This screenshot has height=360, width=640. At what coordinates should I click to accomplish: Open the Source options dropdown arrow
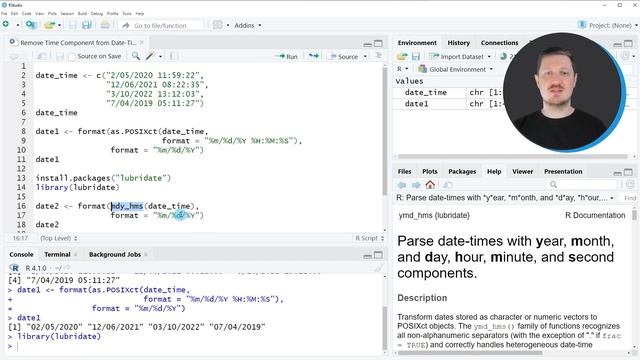pos(365,57)
